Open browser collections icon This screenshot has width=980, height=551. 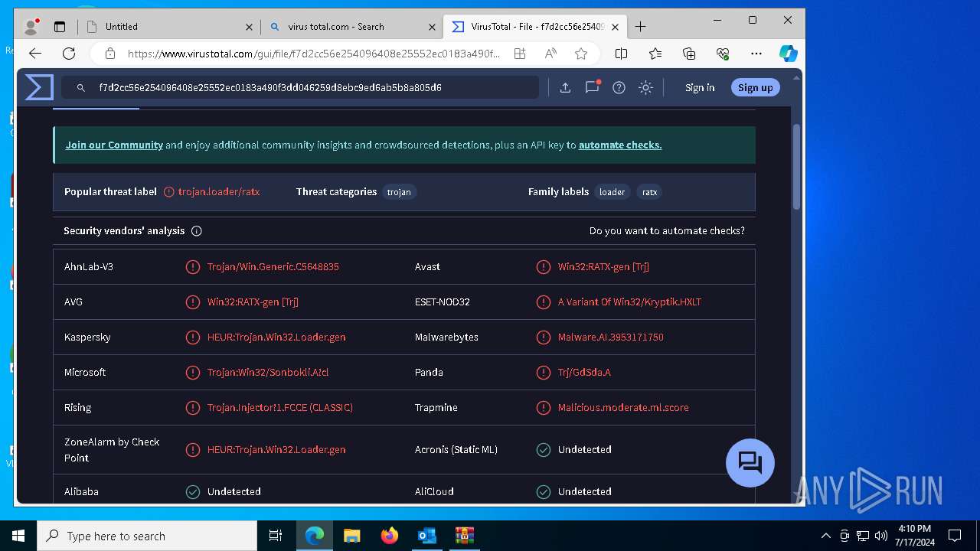[689, 54]
